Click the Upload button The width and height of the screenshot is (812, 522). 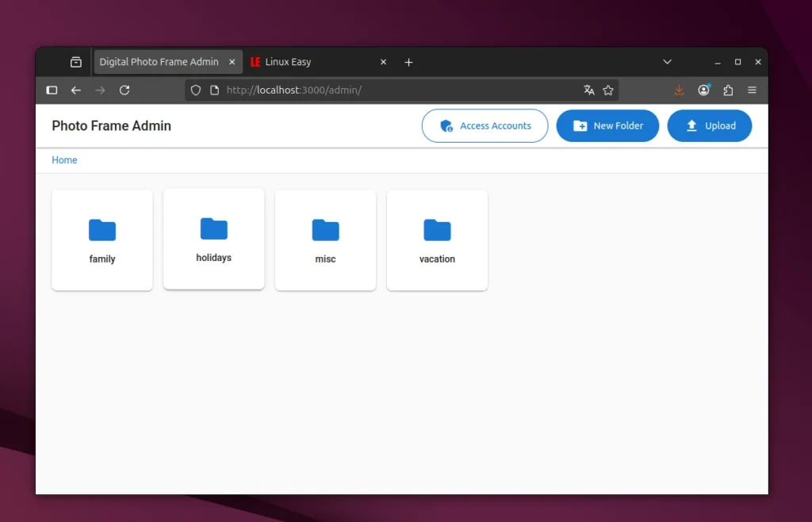pos(710,126)
